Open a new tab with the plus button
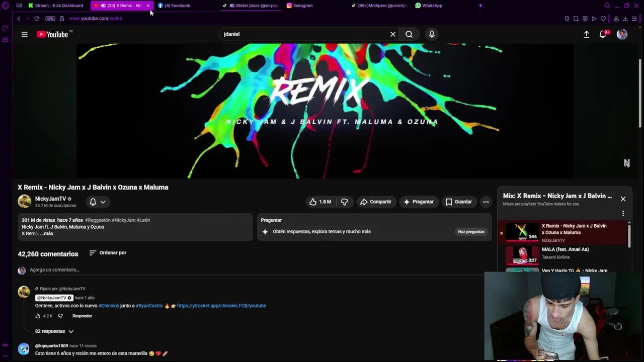This screenshot has width=644, height=362. click(480, 6)
